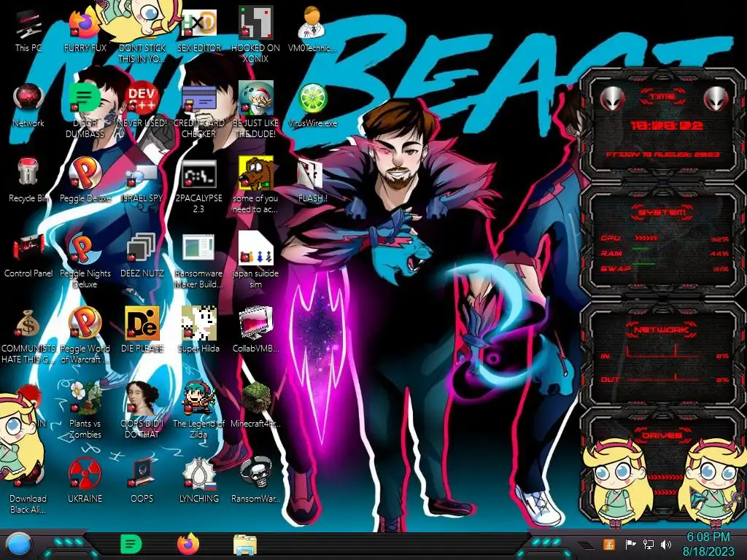Click the volume speaker tray icon

click(665, 544)
